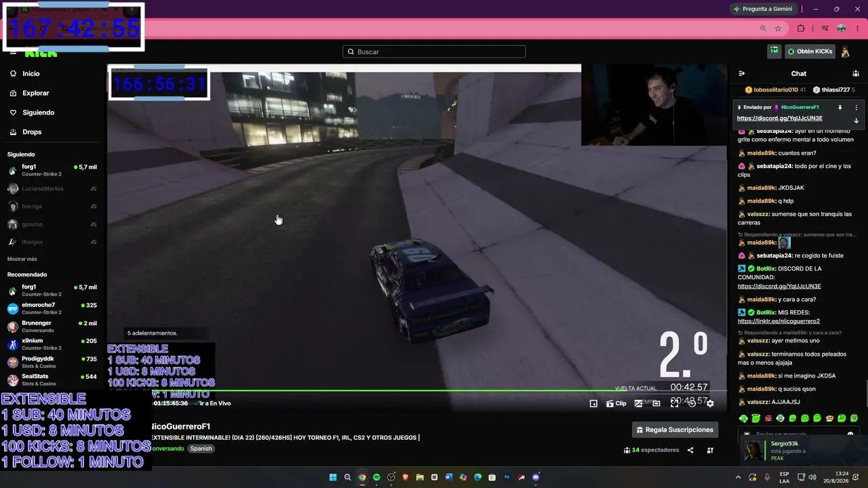
Task: Open x9nium recommended channel
Action: (53, 344)
